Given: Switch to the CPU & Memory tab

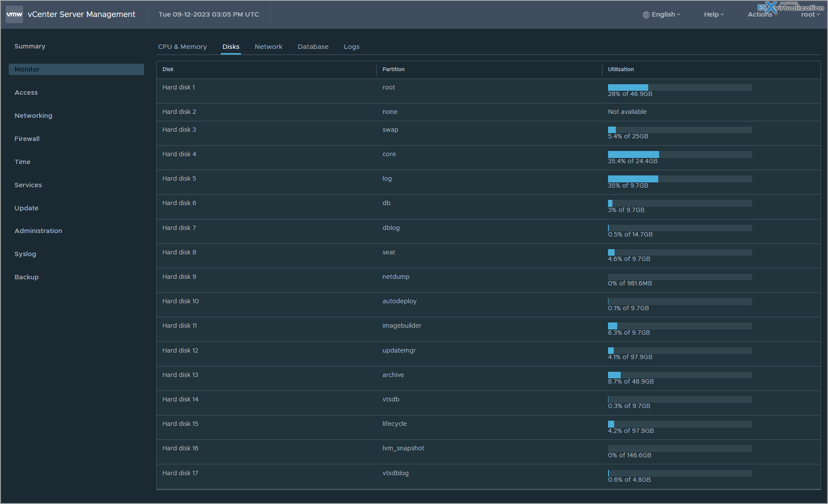Looking at the screenshot, I should pyautogui.click(x=182, y=47).
